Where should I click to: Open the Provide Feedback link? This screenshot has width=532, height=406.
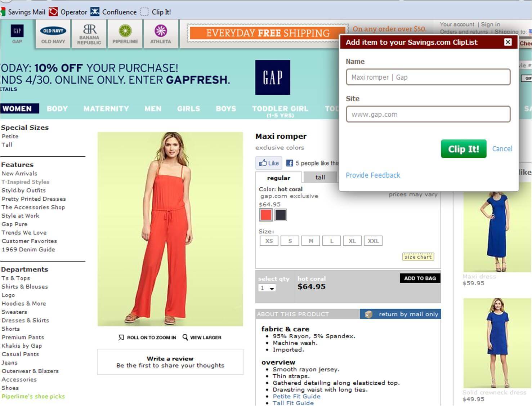tap(373, 175)
